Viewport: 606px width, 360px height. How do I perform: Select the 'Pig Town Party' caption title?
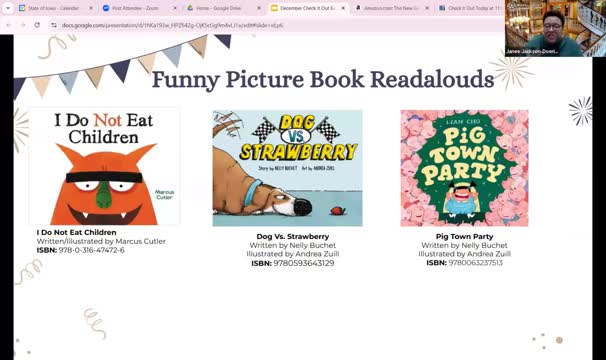pos(465,236)
